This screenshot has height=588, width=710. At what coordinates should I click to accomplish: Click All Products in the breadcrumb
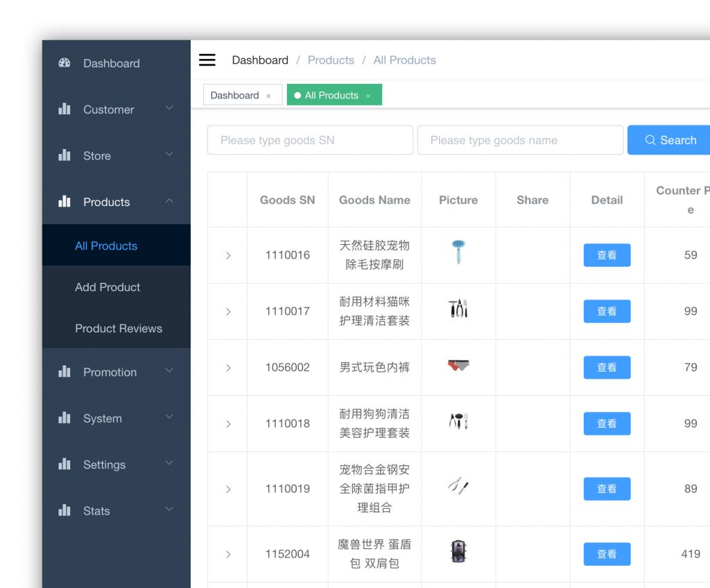pos(404,60)
